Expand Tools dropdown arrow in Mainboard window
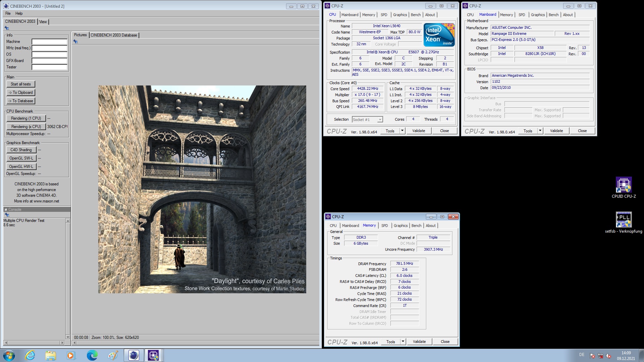The width and height of the screenshot is (644, 362). tap(540, 131)
